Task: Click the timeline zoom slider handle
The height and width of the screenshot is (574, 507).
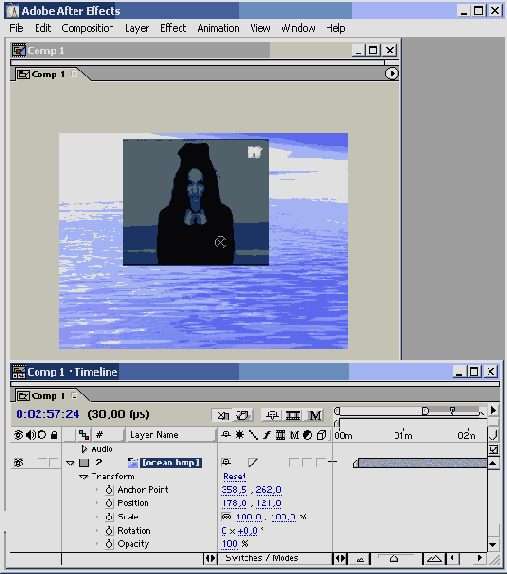Action: [394, 559]
